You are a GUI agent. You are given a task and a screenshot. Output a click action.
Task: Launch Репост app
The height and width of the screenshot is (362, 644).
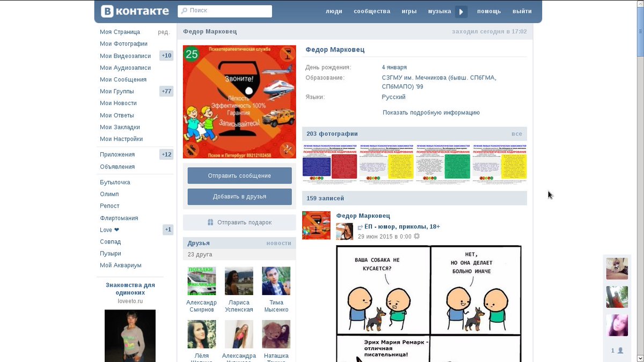(109, 206)
